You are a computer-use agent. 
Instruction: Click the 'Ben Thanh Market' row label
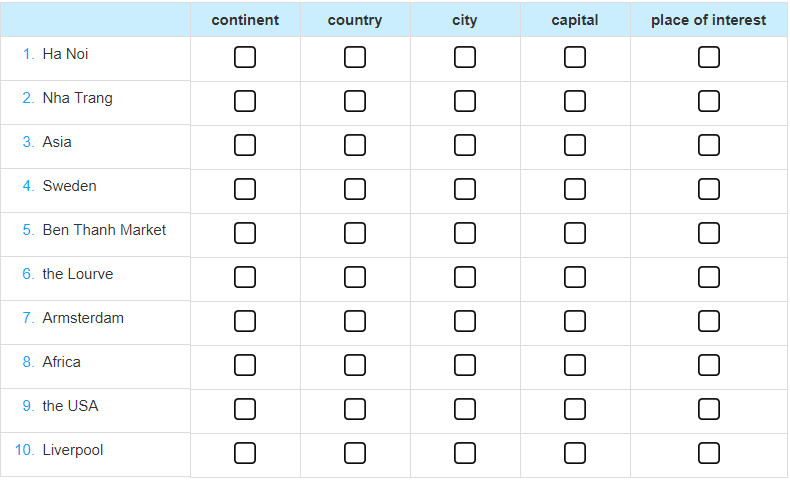point(104,230)
